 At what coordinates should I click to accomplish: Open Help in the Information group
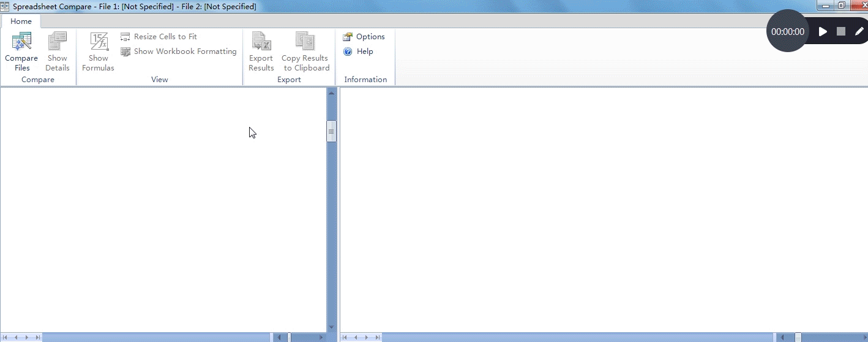[x=358, y=51]
